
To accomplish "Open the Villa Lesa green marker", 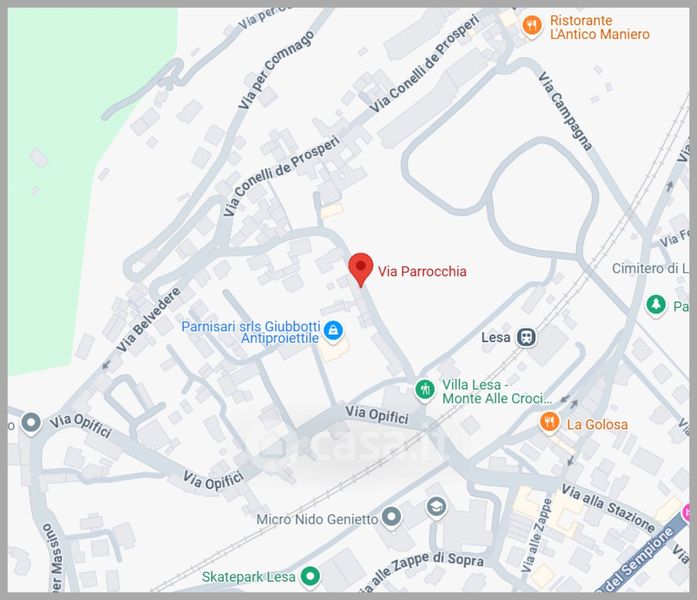I will (425, 390).
